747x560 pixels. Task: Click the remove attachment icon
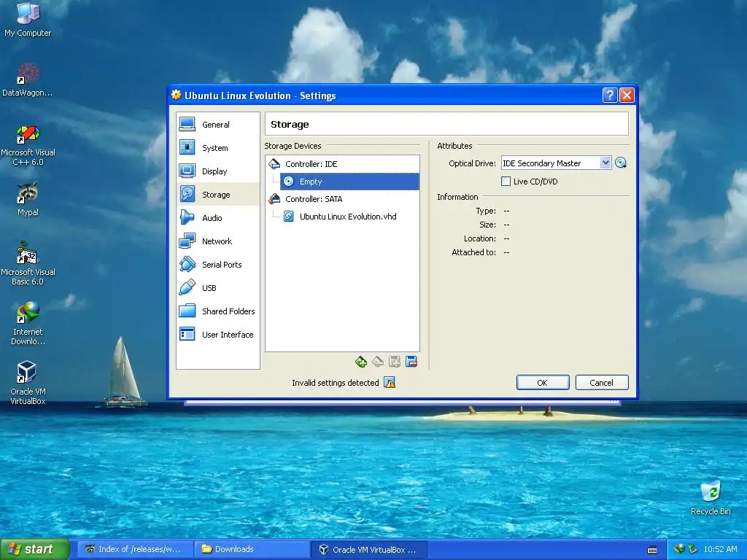pos(378,362)
